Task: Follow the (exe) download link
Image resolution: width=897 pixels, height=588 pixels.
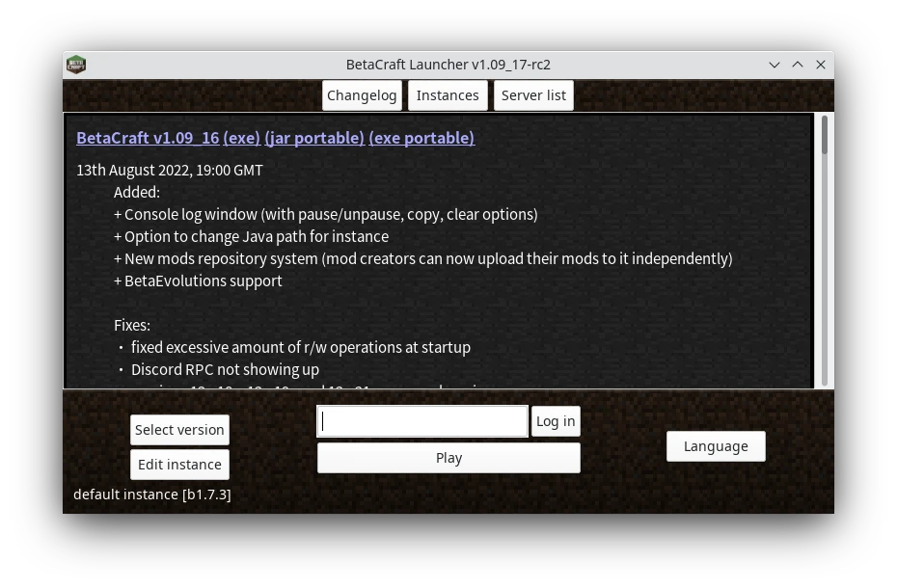Action: (x=241, y=138)
